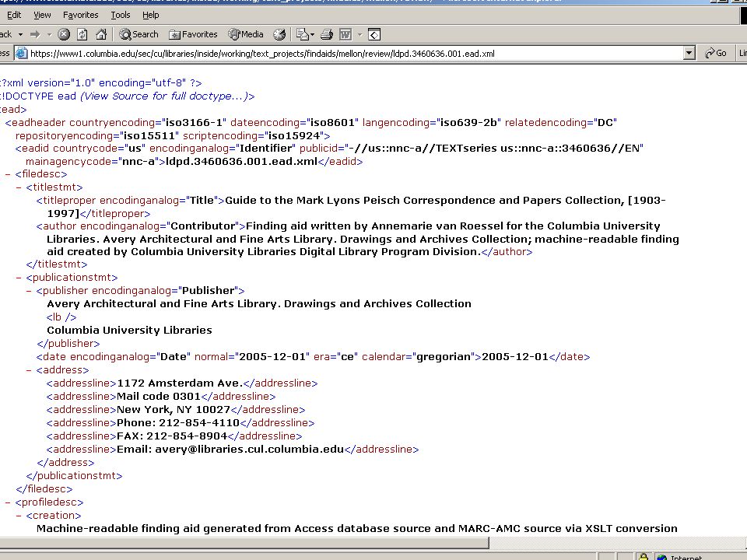
Task: Open the Help menu
Action: point(150,15)
